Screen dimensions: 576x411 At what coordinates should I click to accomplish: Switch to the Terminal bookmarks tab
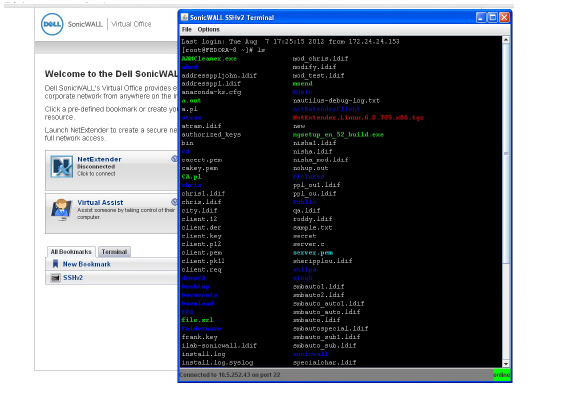(x=114, y=252)
